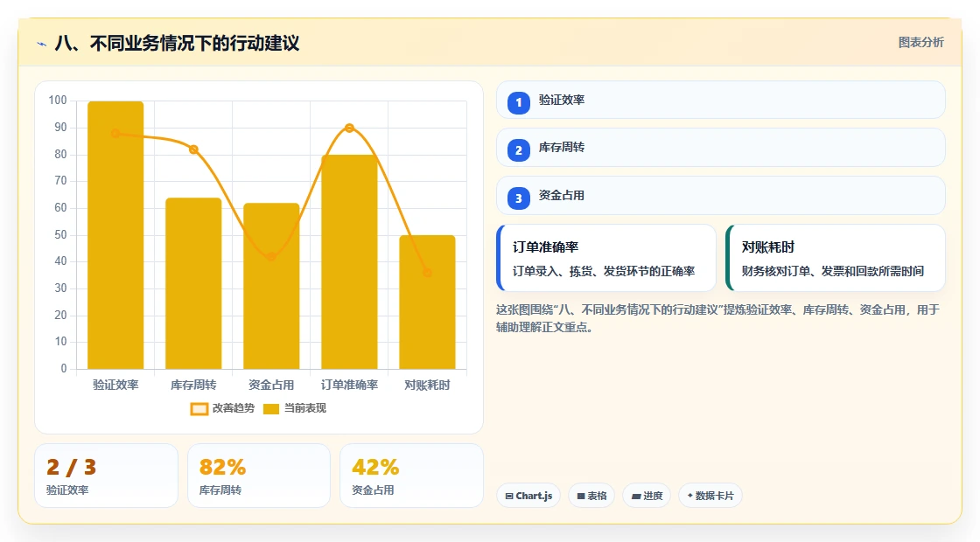The image size is (980, 542).
Task: Toggle the 改善趋势 legend entry
Action: click(x=222, y=408)
